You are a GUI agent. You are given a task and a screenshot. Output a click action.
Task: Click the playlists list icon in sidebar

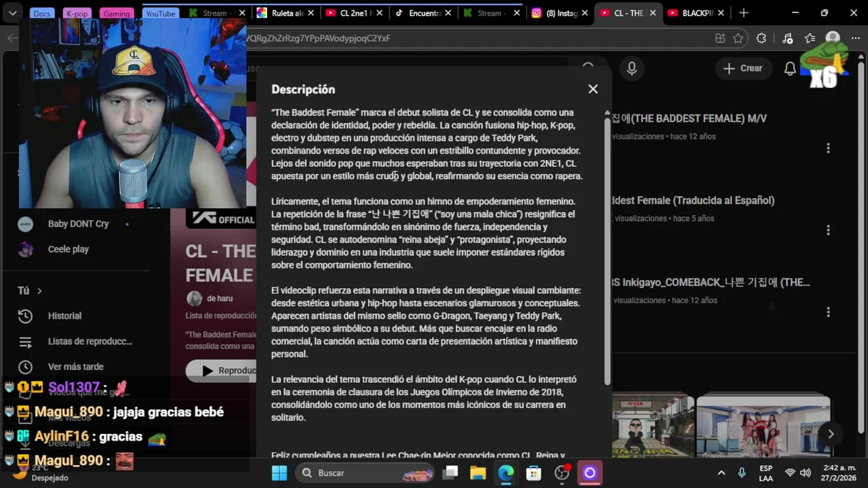click(25, 342)
